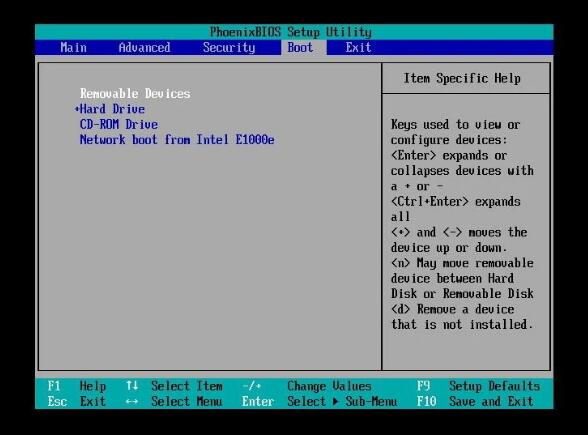Click the PhoenixBIOS Setup Utility title
This screenshot has height=435, width=588.
(291, 32)
